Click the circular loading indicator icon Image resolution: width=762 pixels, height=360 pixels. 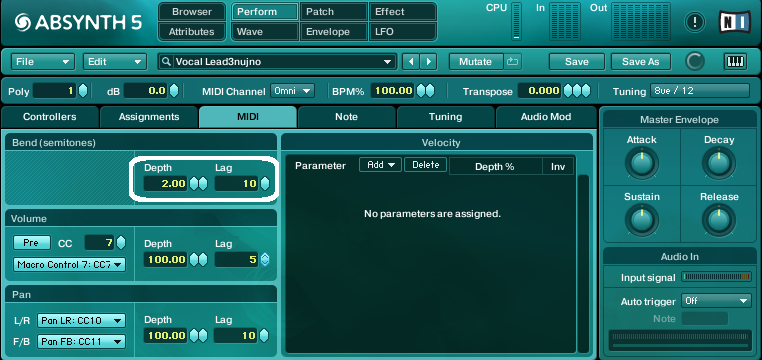pyautogui.click(x=695, y=62)
